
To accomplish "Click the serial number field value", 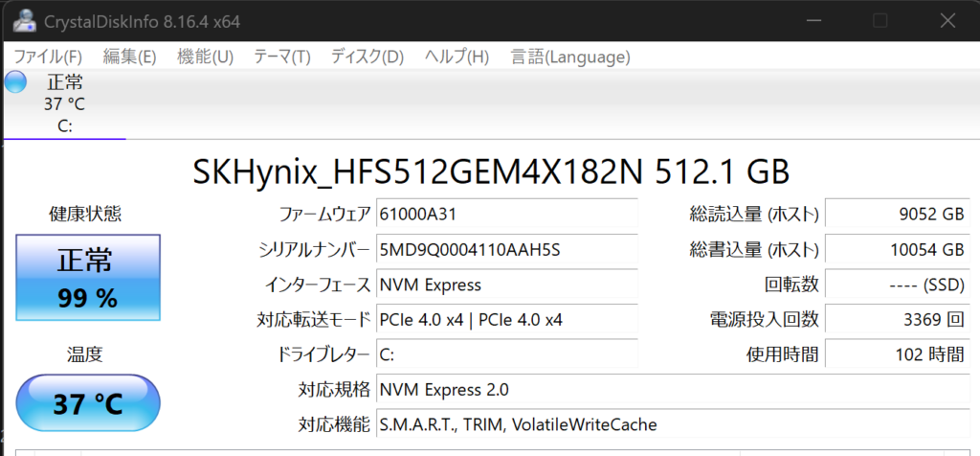I will point(505,249).
